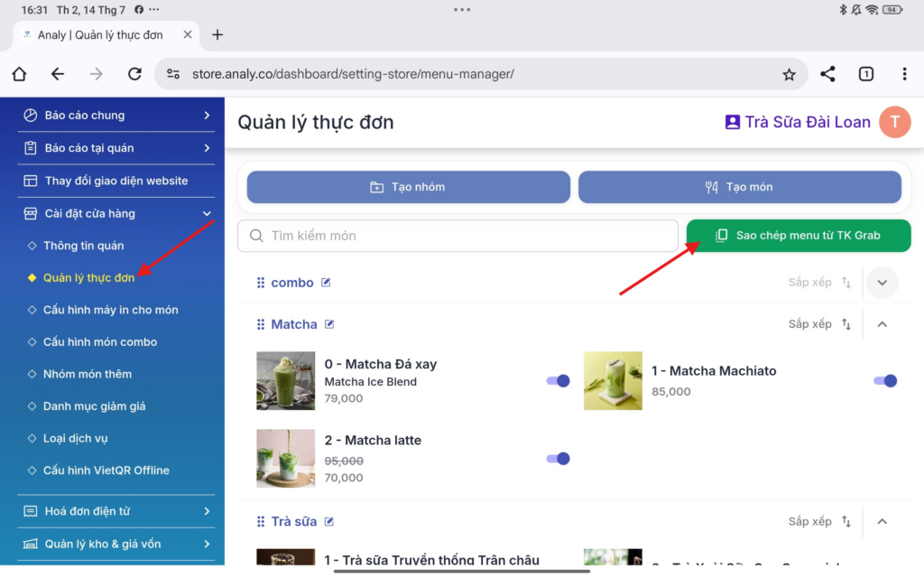
Task: Click the Tạo nhóm button
Action: click(409, 187)
